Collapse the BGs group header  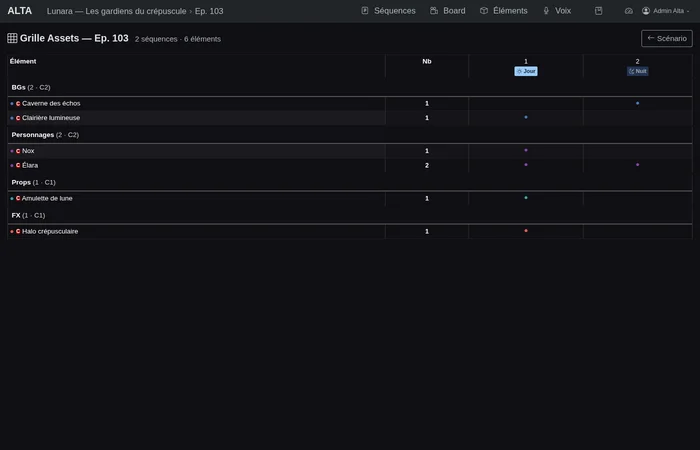click(x=30, y=87)
